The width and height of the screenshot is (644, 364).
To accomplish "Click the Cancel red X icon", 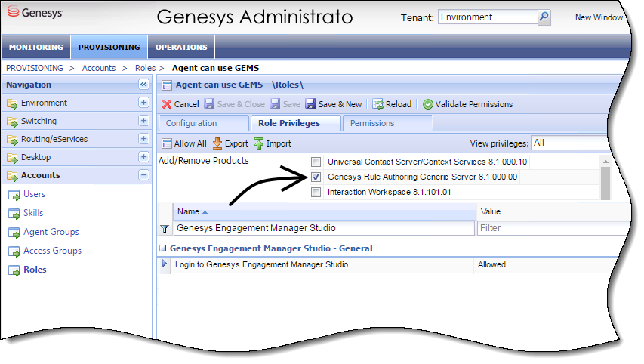I will [x=167, y=104].
